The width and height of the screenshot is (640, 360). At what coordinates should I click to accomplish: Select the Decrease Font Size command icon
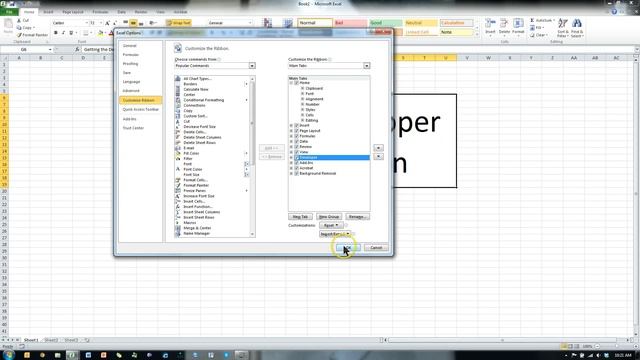(178, 127)
